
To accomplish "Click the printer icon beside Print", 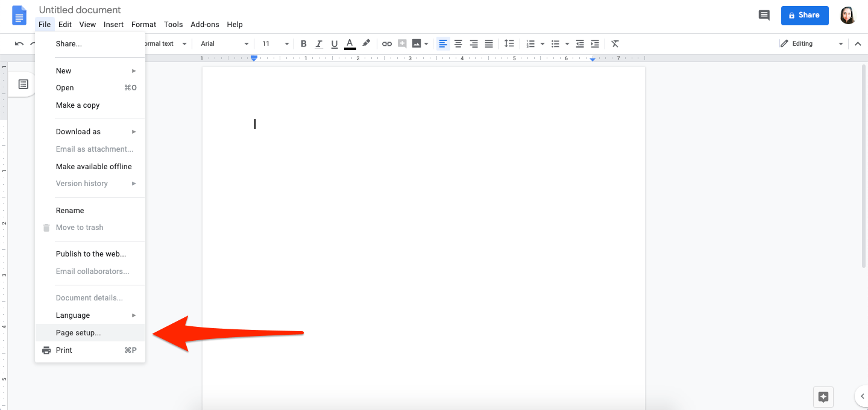I will pos(46,350).
